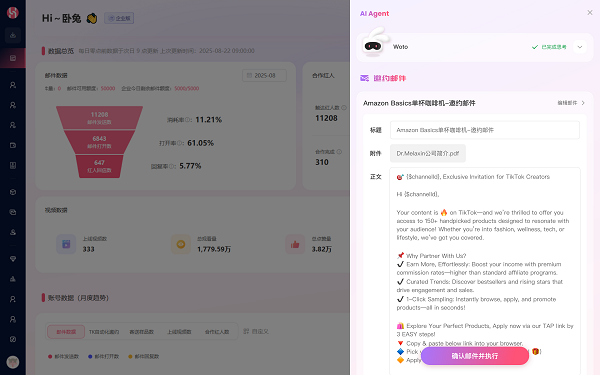Switch to the 合作红人数 tab

coord(217,332)
